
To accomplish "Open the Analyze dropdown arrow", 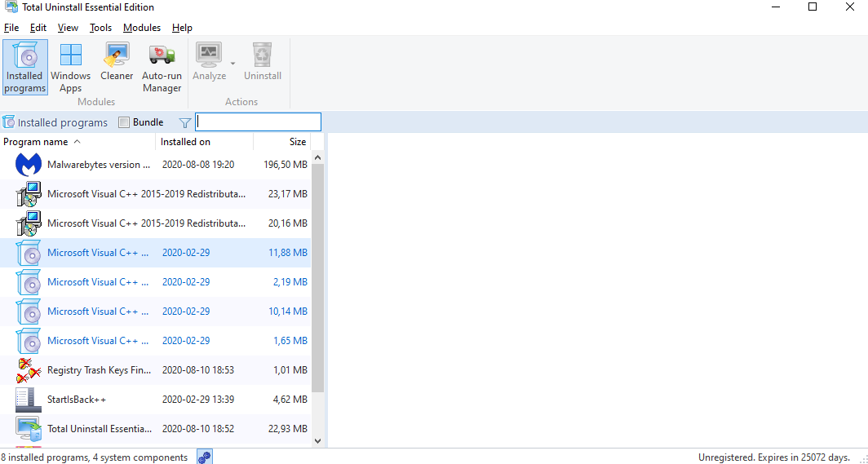I will click(233, 63).
